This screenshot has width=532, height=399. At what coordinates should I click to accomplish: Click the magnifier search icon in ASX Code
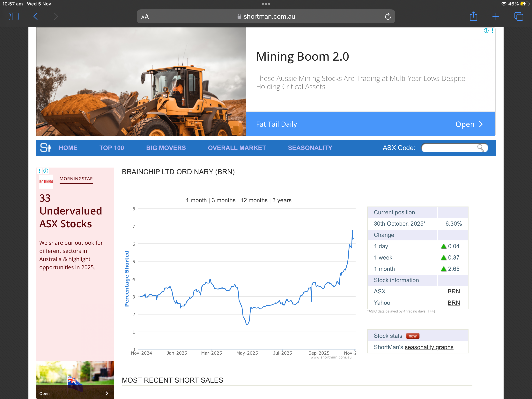coord(480,148)
